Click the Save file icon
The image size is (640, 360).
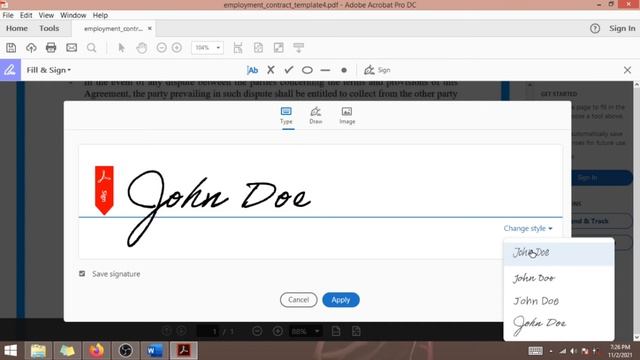click(11, 48)
